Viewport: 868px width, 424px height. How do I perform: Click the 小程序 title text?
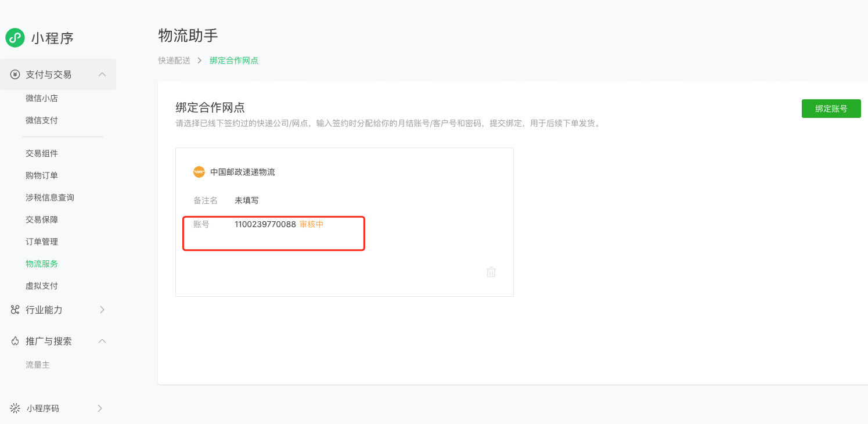52,38
